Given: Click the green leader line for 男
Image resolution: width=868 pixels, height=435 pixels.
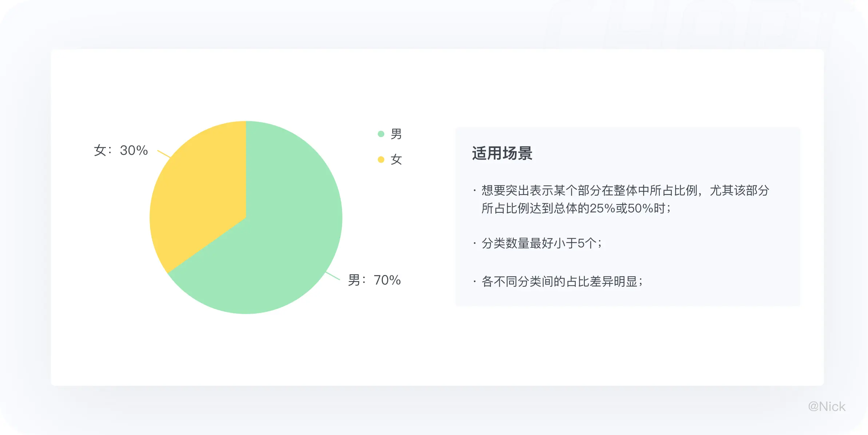Looking at the screenshot, I should [x=333, y=276].
